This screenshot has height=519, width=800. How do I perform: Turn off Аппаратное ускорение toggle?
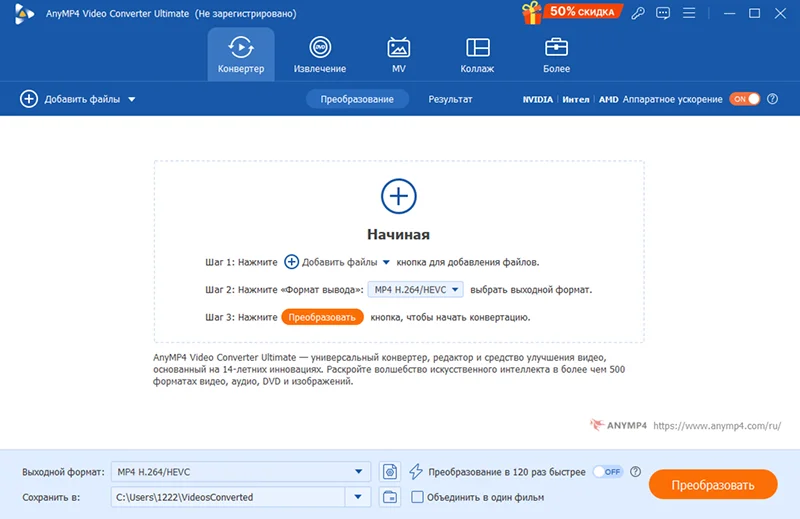744,99
